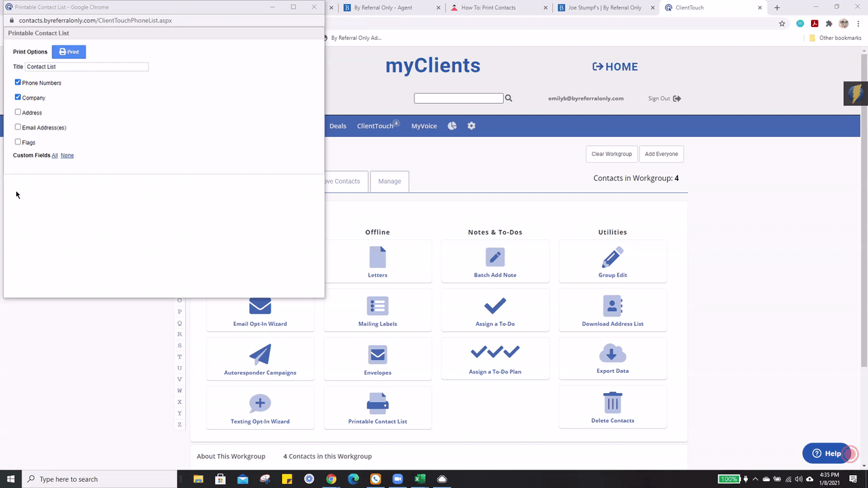
Task: Uncheck the Phone Numbers checkbox
Action: tap(18, 82)
